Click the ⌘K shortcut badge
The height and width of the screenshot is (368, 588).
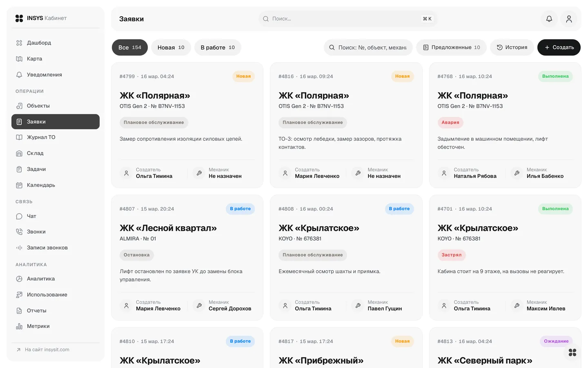[427, 19]
